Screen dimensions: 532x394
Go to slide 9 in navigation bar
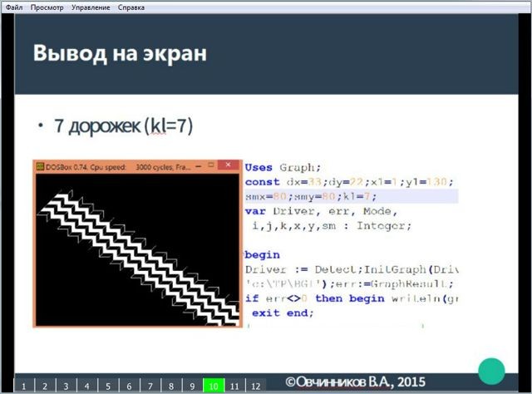click(x=192, y=386)
